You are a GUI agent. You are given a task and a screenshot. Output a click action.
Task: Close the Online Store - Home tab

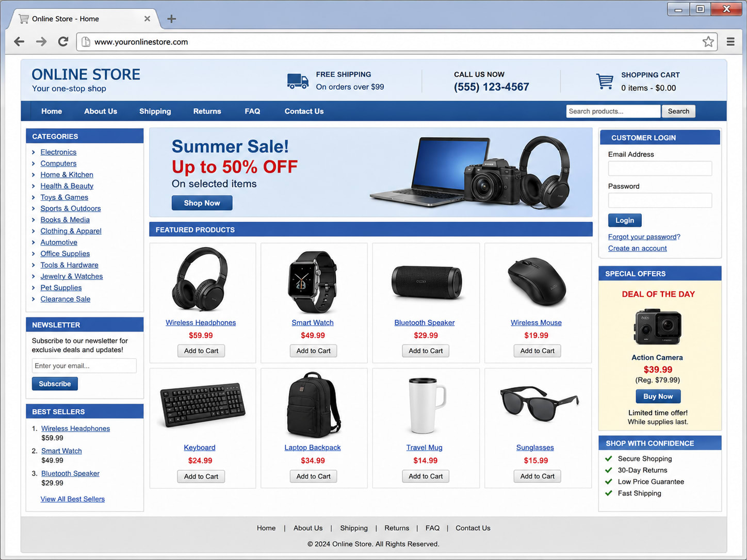point(147,19)
